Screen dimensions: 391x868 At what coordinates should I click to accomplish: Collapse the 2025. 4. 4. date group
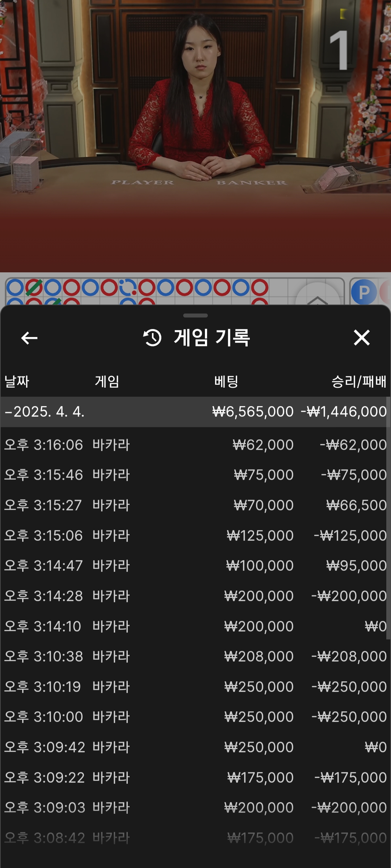pos(9,412)
